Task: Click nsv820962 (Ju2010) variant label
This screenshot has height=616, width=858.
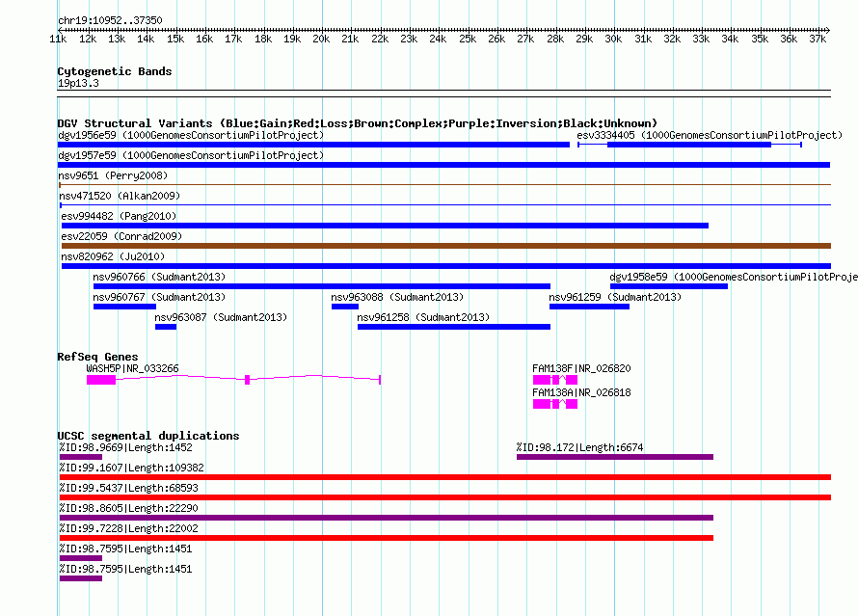Action: 113,256
